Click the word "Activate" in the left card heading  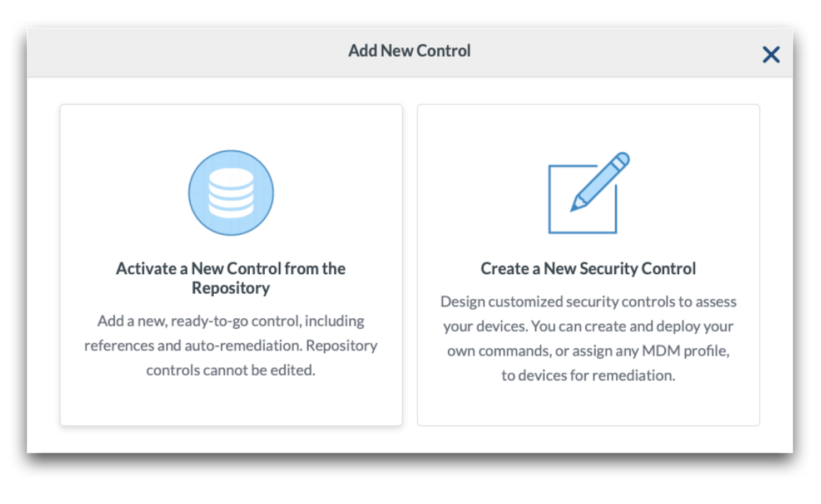pyautogui.click(x=146, y=269)
